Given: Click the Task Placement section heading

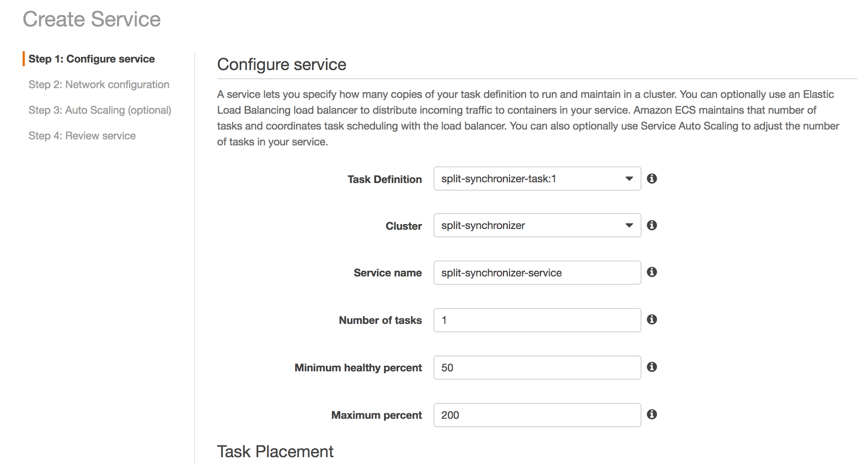Looking at the screenshot, I should (x=275, y=452).
